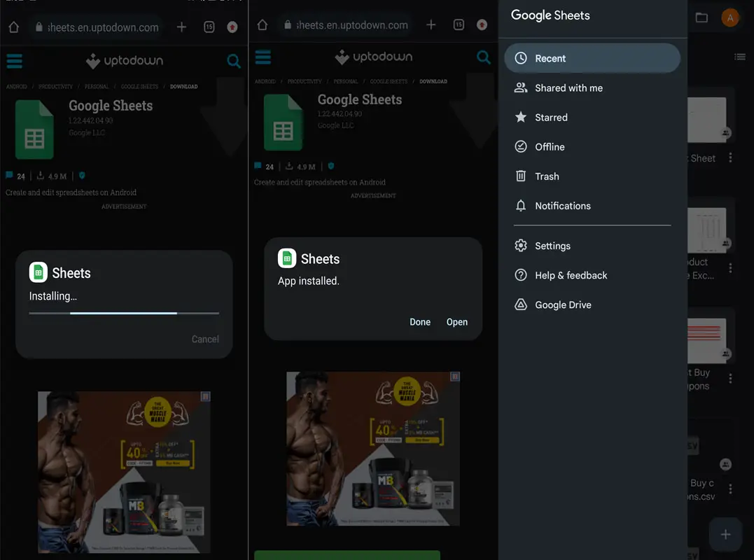This screenshot has width=754, height=560.
Task: Open Shared with me in drawer
Action: (x=592, y=88)
